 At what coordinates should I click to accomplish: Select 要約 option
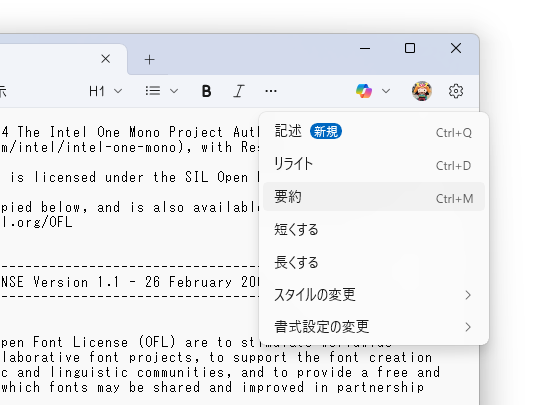[x=374, y=197]
